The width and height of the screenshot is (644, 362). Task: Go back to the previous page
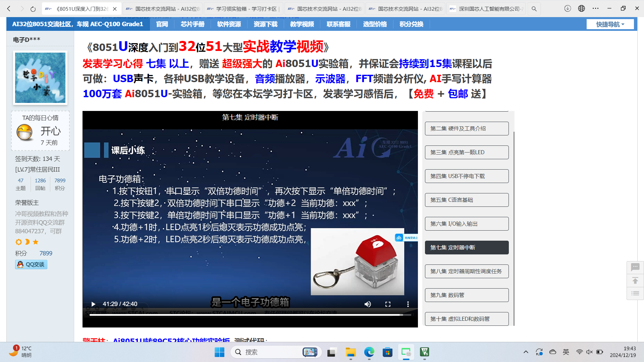[9, 9]
